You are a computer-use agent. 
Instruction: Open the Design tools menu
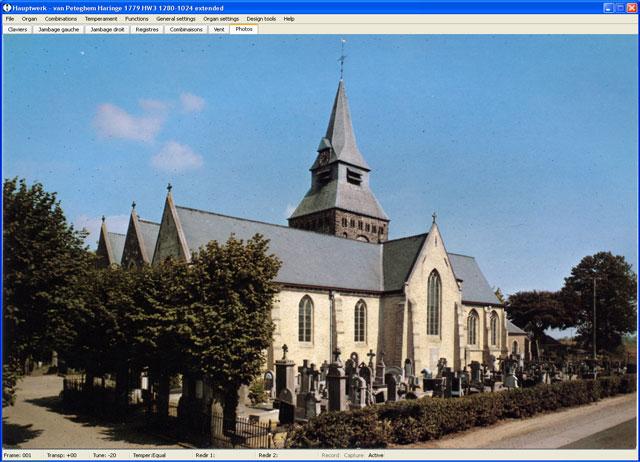tap(261, 19)
